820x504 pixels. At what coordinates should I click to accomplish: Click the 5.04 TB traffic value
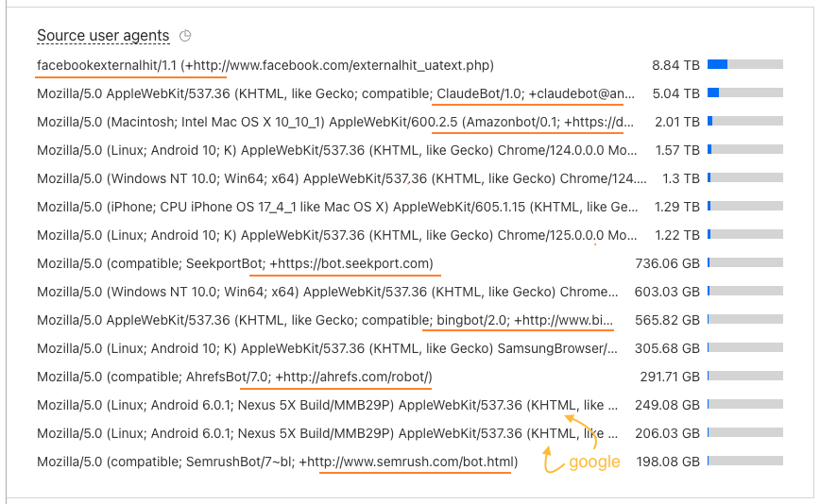[675, 93]
